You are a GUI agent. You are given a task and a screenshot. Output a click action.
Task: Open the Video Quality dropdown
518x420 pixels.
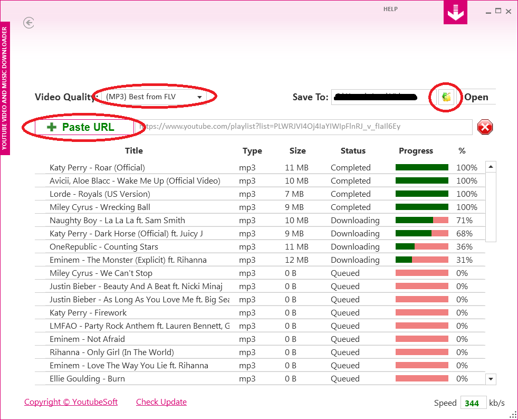pos(154,97)
